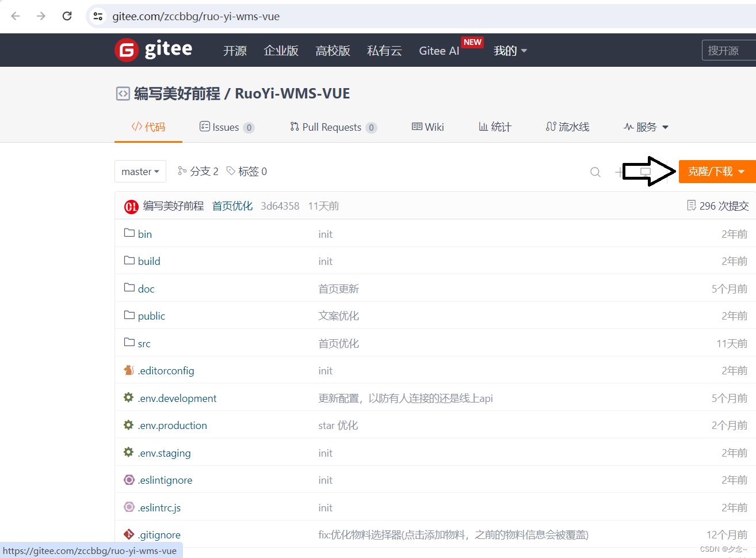Open the Pull Requests tab
This screenshot has height=558, width=756.
(x=334, y=127)
